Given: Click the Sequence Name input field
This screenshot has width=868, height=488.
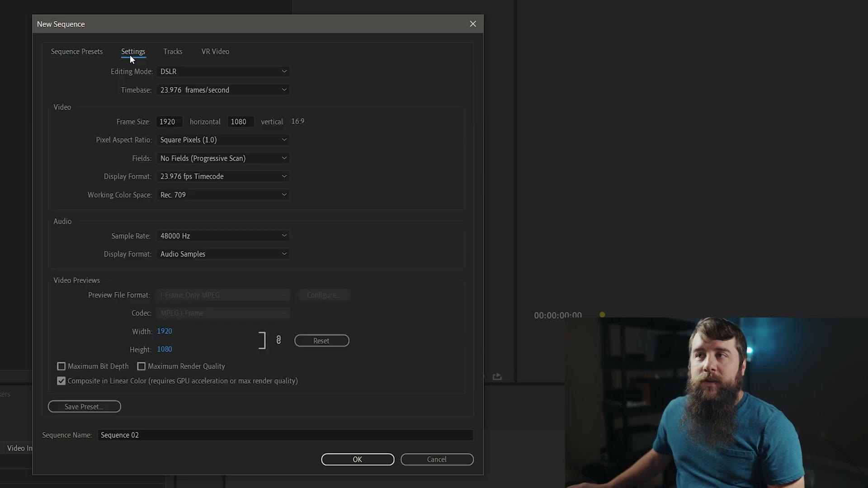Looking at the screenshot, I should [285, 435].
